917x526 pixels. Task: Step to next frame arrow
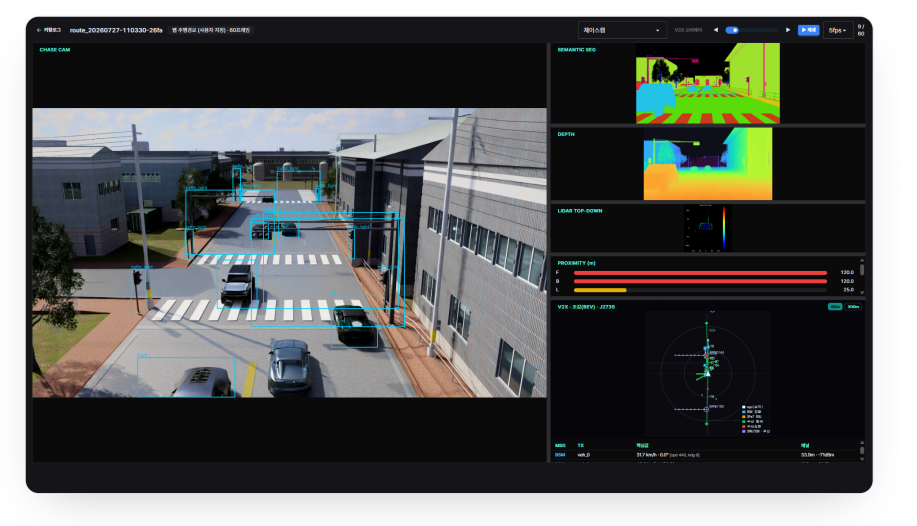pyautogui.click(x=788, y=30)
